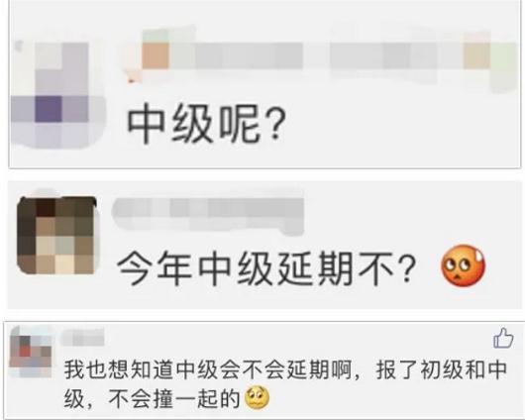The height and width of the screenshot is (420, 525).
Task: Click the second comment line "级,不会撞一起的"
Action: tap(153, 398)
